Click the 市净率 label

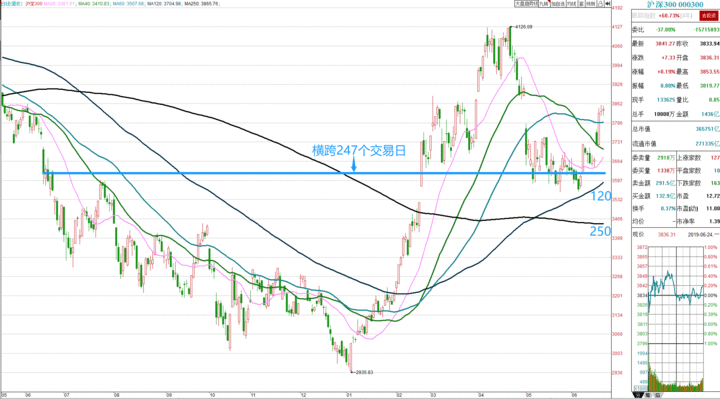click(x=686, y=221)
